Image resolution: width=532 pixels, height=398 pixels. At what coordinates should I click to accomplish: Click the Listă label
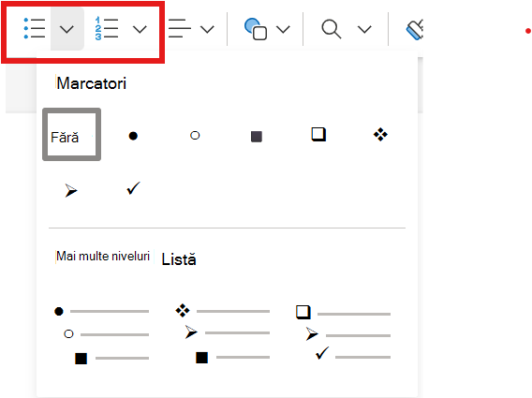pos(179,259)
